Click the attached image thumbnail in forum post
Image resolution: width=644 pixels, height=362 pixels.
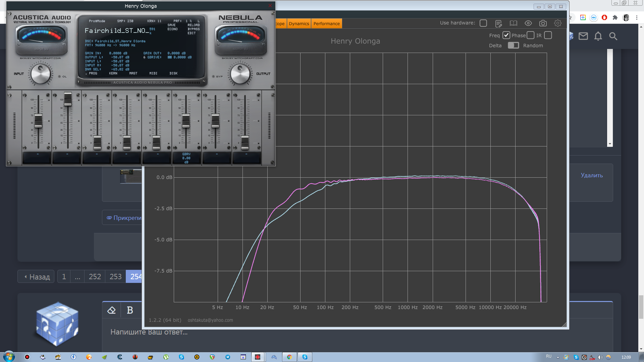pyautogui.click(x=131, y=176)
